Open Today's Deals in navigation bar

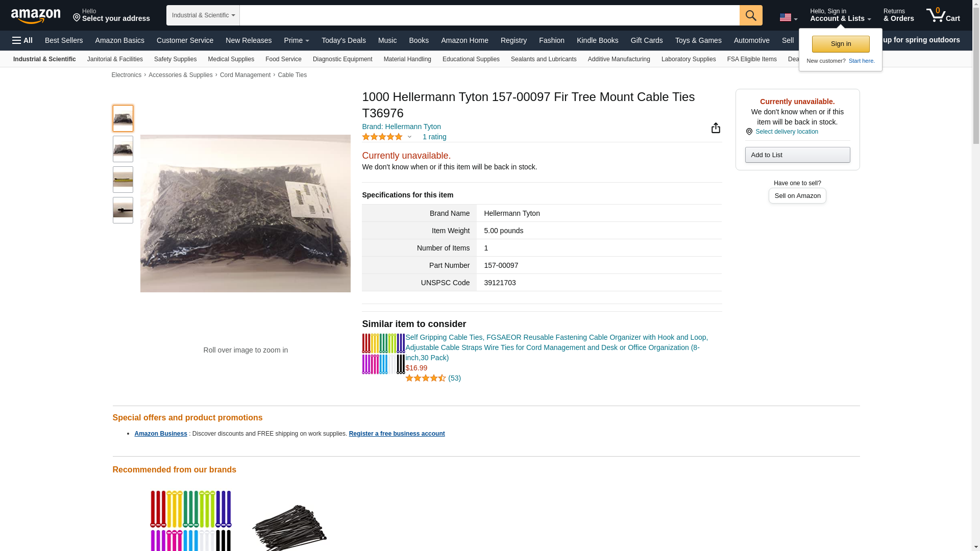click(344, 40)
